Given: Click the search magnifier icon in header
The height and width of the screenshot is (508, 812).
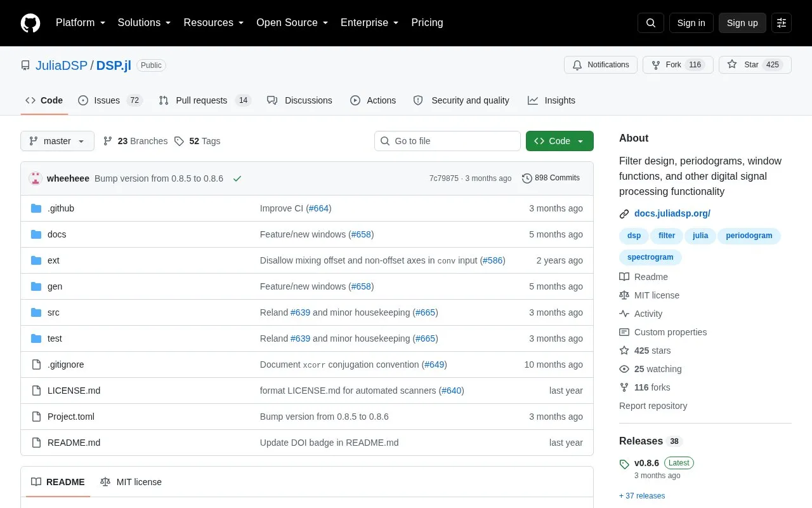Looking at the screenshot, I should (x=651, y=23).
